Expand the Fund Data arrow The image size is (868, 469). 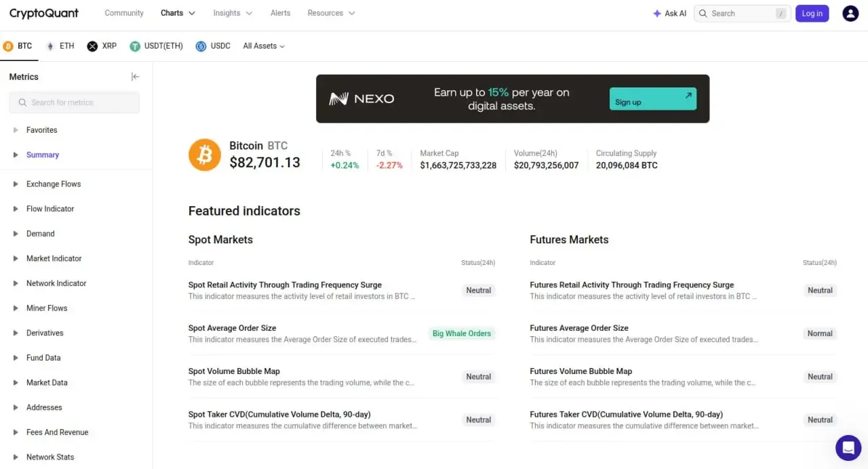click(x=16, y=358)
